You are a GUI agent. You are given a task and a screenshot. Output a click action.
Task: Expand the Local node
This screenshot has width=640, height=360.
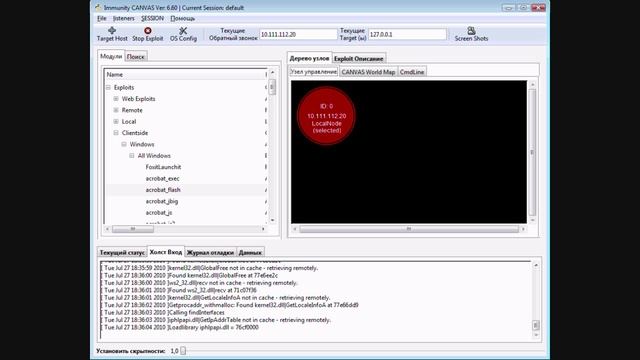pyautogui.click(x=116, y=122)
